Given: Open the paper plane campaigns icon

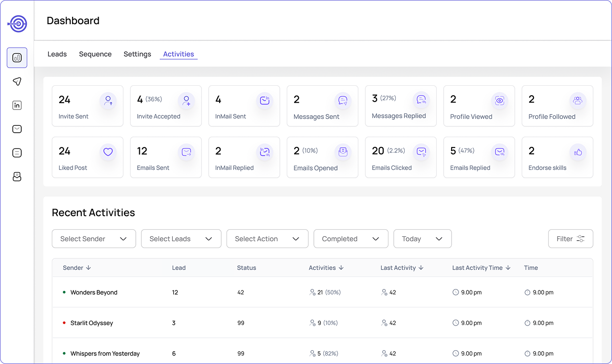Looking at the screenshot, I should pyautogui.click(x=17, y=81).
